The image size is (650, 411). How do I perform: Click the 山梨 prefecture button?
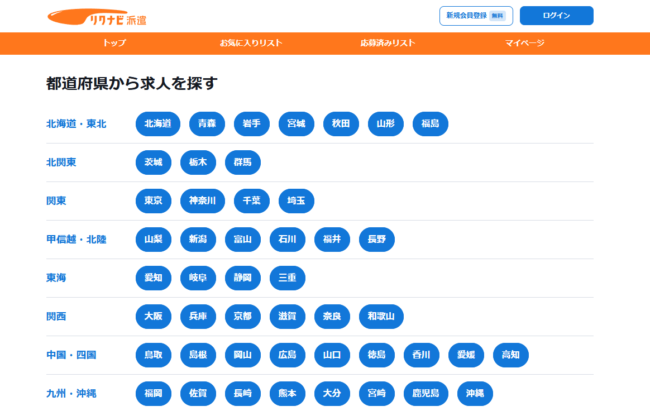click(x=153, y=239)
